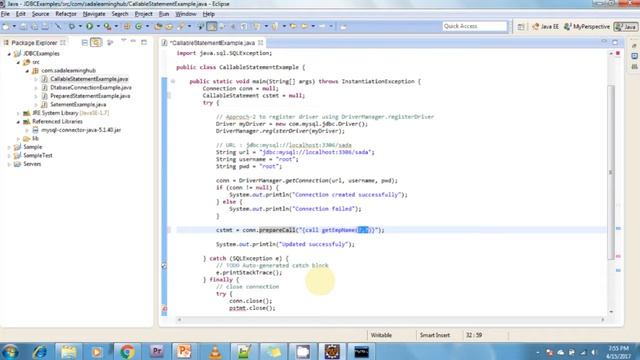Click the Open Perspective icon

tap(521, 27)
